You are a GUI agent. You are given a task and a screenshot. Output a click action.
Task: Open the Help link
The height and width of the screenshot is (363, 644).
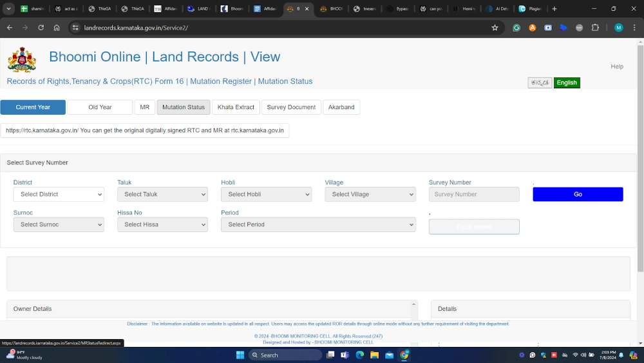pyautogui.click(x=617, y=66)
